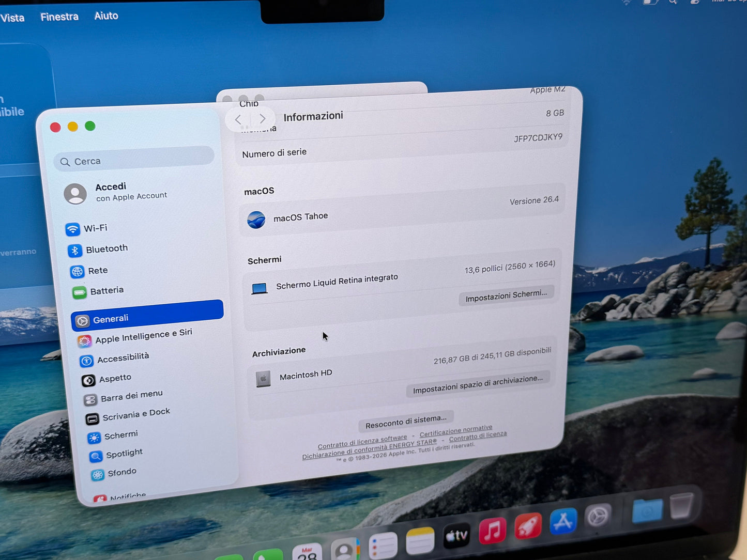Click 216,87 GB di 245,11 GB disponibili
This screenshot has width=747, height=560.
[492, 356]
